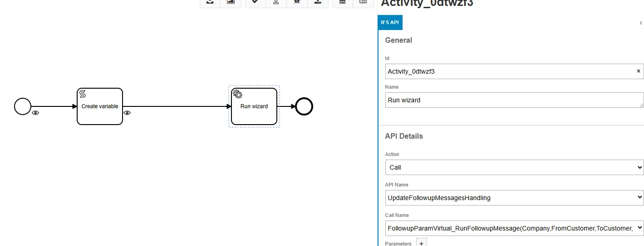Image resolution: width=644 pixels, height=246 pixels.
Task: Select the Run wizard task
Action: pos(254,106)
